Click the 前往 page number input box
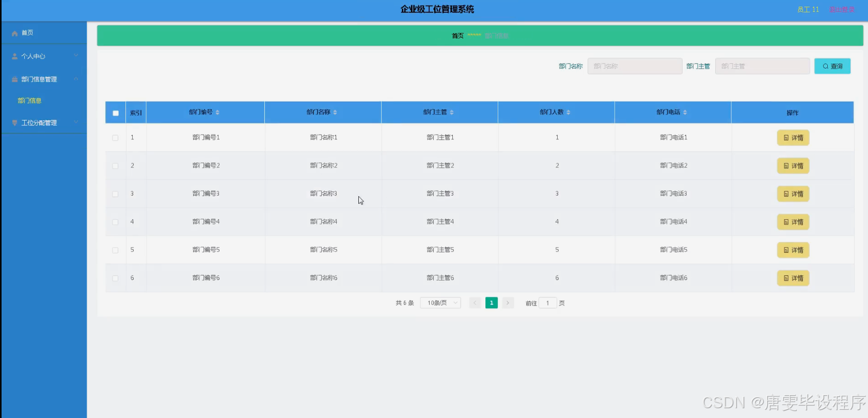The width and height of the screenshot is (868, 418). point(548,303)
